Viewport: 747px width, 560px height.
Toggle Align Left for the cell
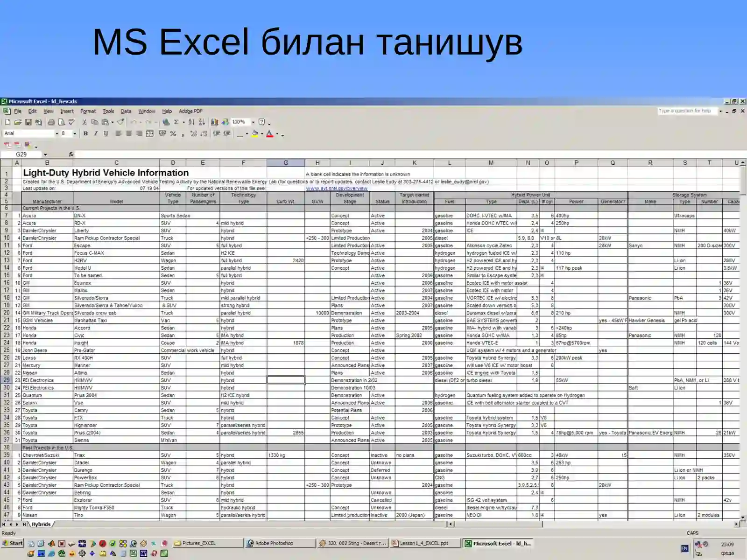coord(119,133)
